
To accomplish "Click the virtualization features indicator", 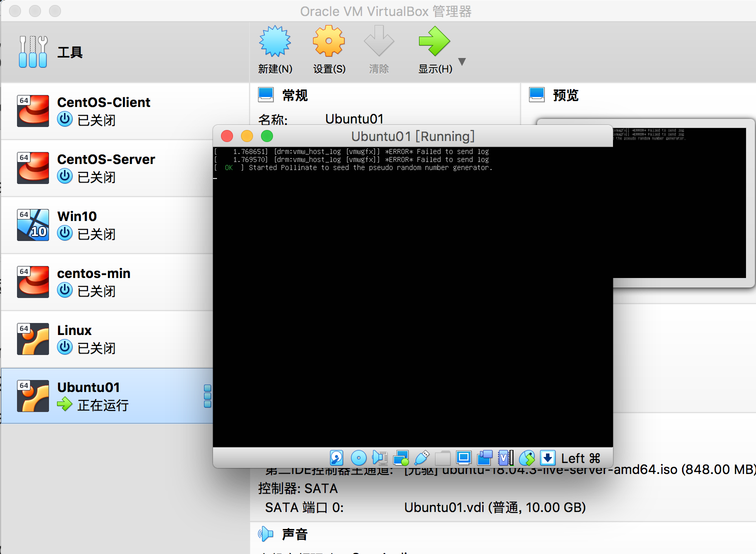I will point(506,457).
